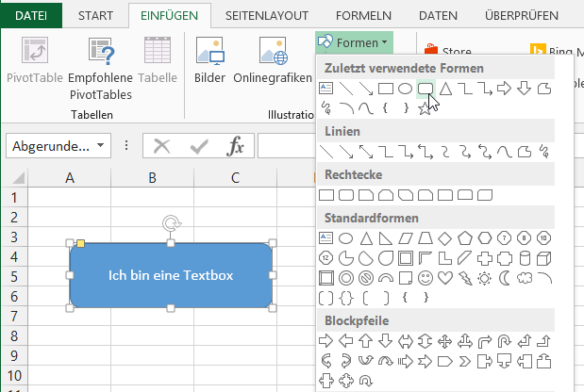Image resolution: width=584 pixels, height=392 pixels.
Task: Choose the 5-point star in recent shapes
Action: (425, 106)
